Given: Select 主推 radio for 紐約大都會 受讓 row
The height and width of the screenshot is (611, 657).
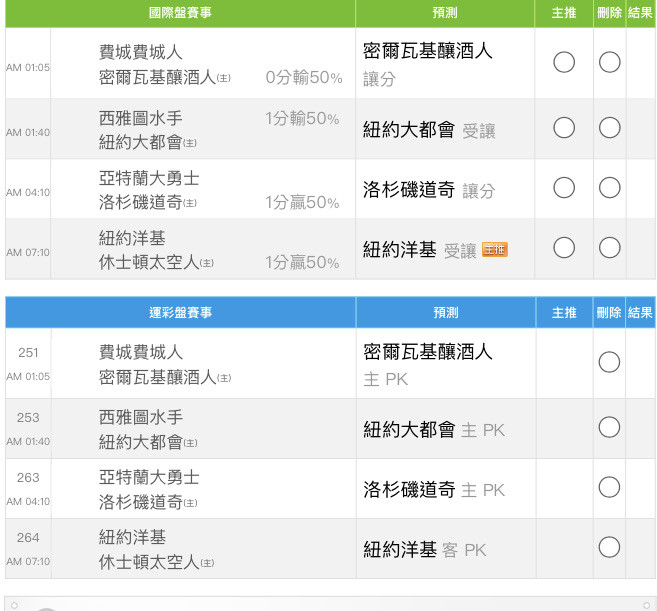Looking at the screenshot, I should click(x=564, y=128).
